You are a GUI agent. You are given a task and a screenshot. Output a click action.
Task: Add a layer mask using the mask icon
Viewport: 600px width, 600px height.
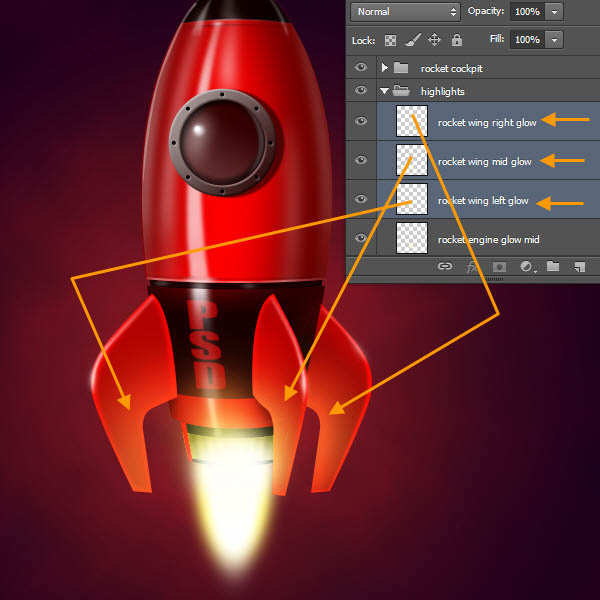click(498, 267)
